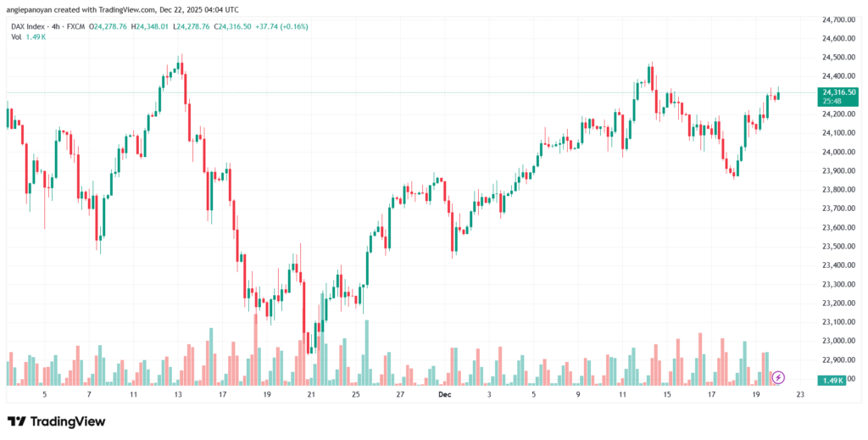Click the angiepanoyan author name
Screen dimensions: 868x440
[31, 10]
